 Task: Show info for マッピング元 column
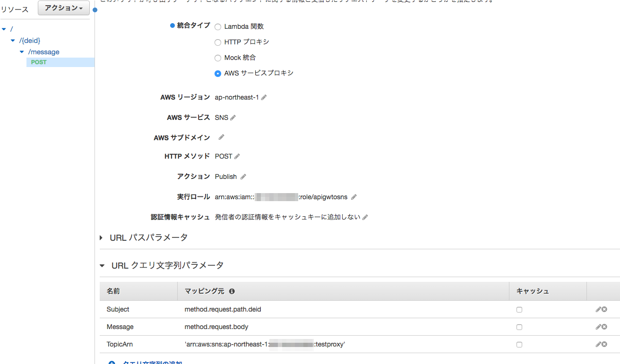click(x=232, y=291)
